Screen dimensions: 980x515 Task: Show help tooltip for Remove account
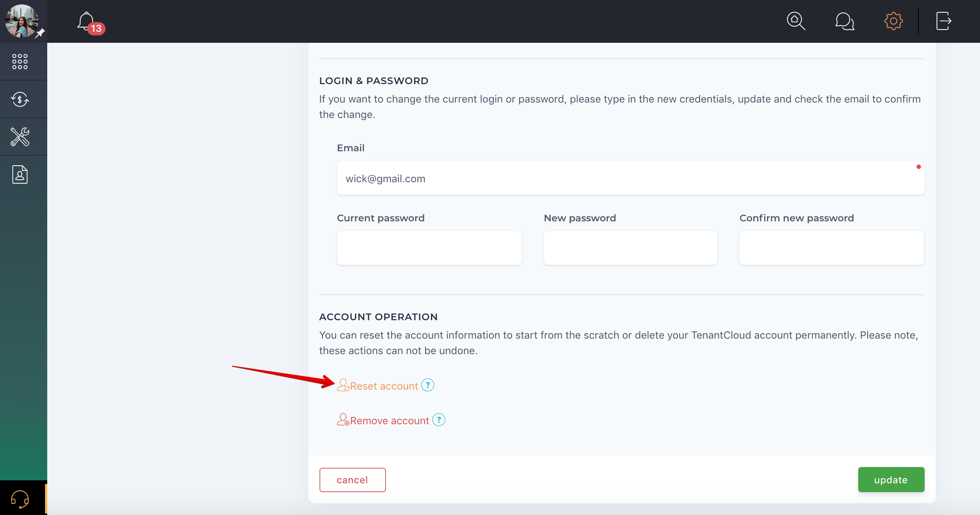coord(439,420)
